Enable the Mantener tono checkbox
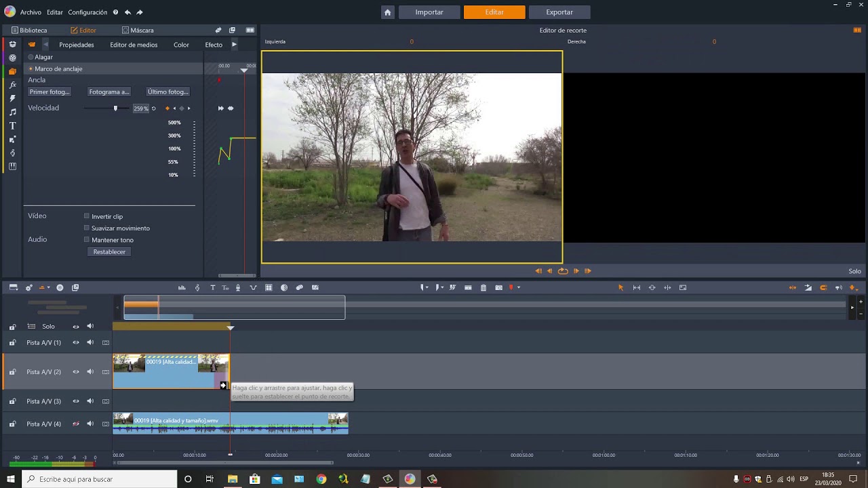The height and width of the screenshot is (488, 868). coord(87,240)
